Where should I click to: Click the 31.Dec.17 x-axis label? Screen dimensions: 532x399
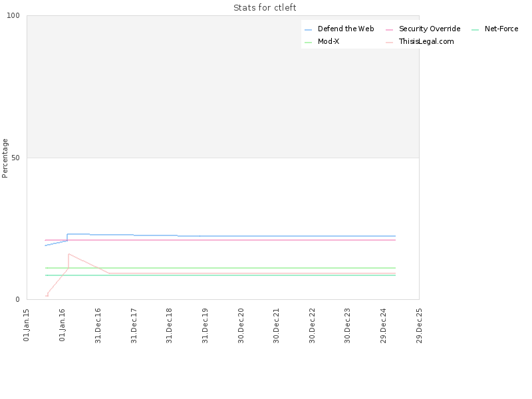134,325
